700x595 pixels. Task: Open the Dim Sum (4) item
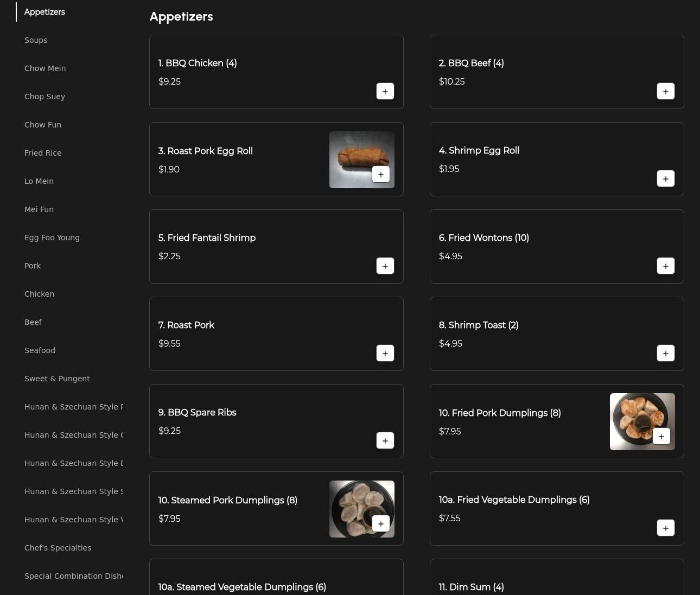coord(471,587)
